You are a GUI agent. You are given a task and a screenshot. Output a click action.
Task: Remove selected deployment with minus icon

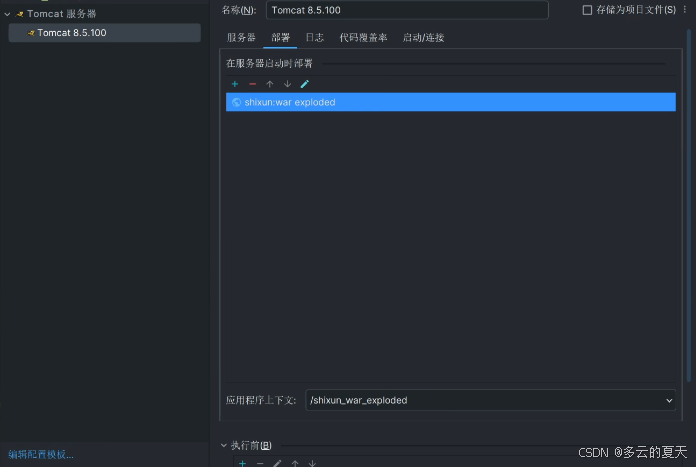tap(252, 84)
